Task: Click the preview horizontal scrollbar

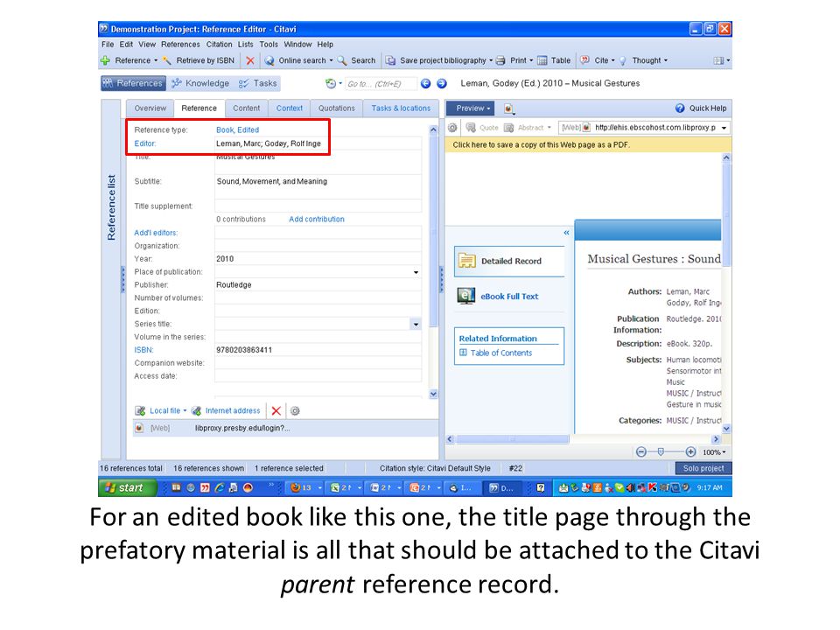Action: [512, 439]
